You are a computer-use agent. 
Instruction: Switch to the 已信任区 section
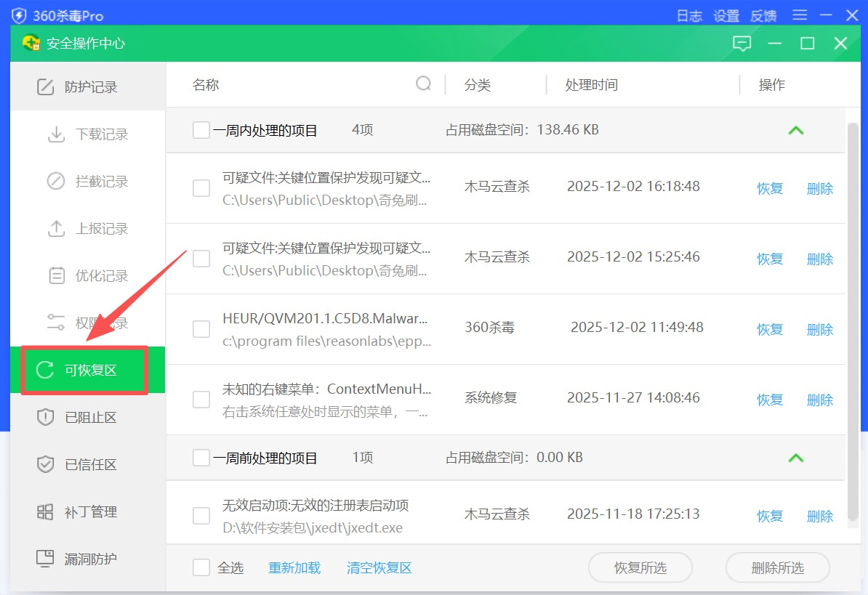pos(89,465)
